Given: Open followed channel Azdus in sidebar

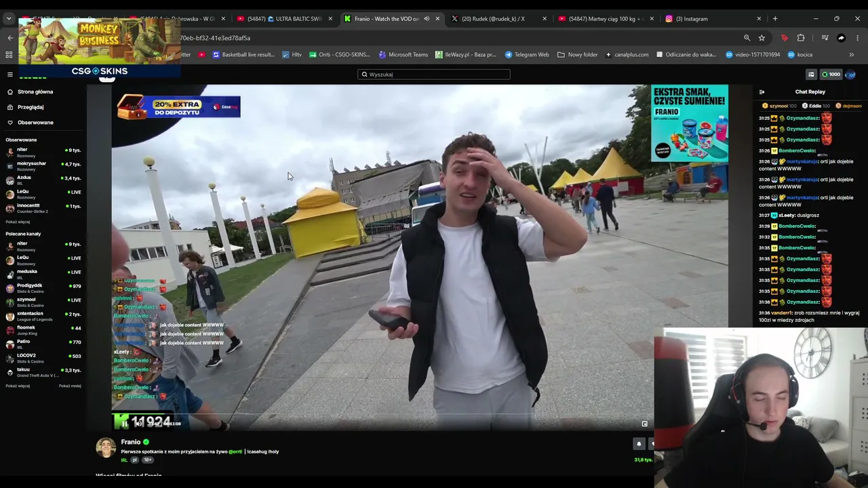Looking at the screenshot, I should pos(43,180).
